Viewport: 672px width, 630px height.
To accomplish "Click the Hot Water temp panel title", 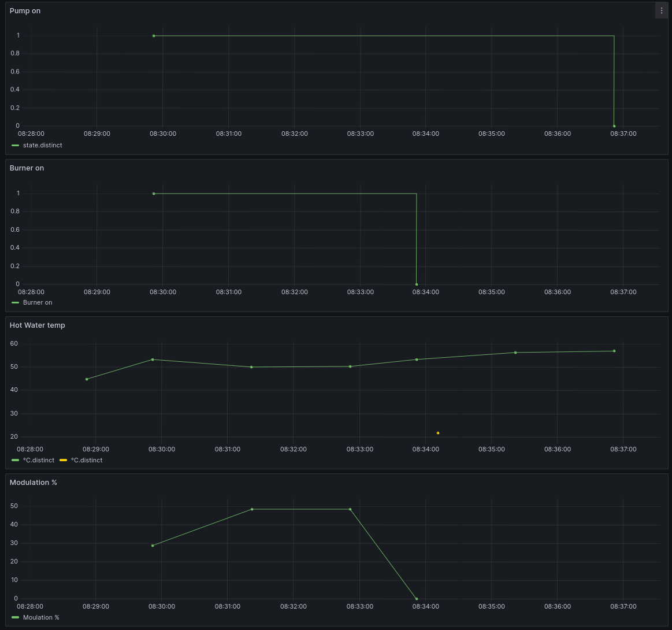I will pos(37,325).
